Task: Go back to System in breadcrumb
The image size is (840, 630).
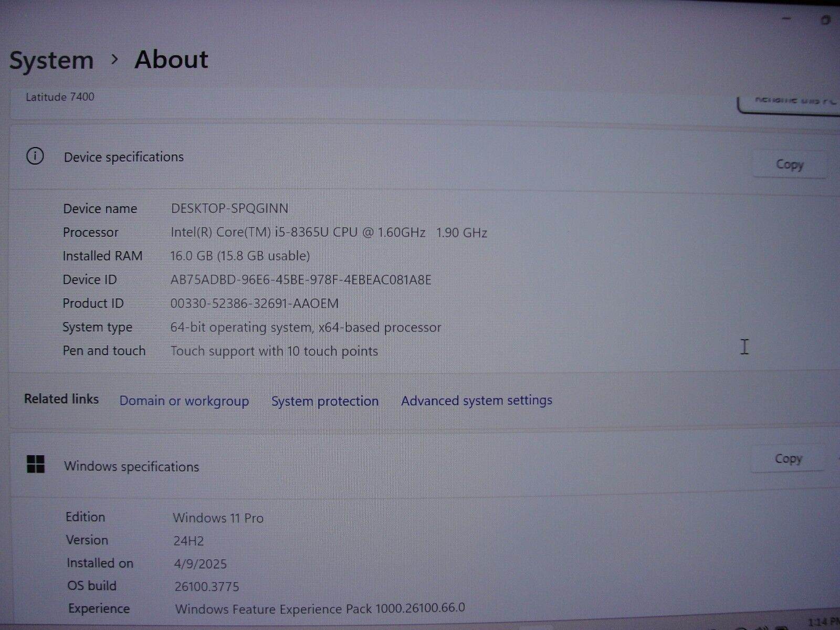Action: [x=51, y=60]
